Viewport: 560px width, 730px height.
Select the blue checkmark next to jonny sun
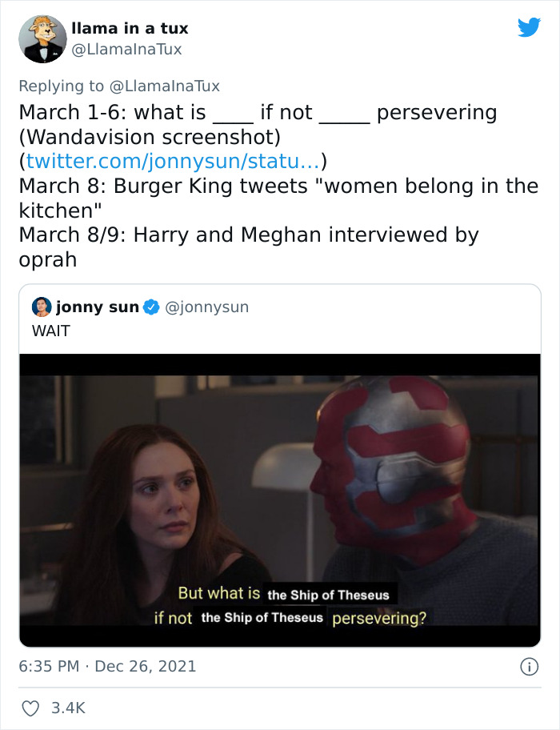click(150, 305)
